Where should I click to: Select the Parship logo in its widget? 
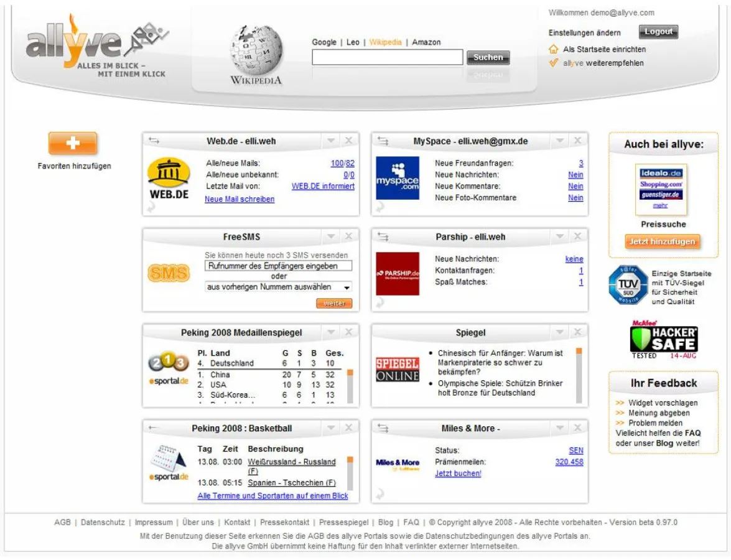(398, 273)
